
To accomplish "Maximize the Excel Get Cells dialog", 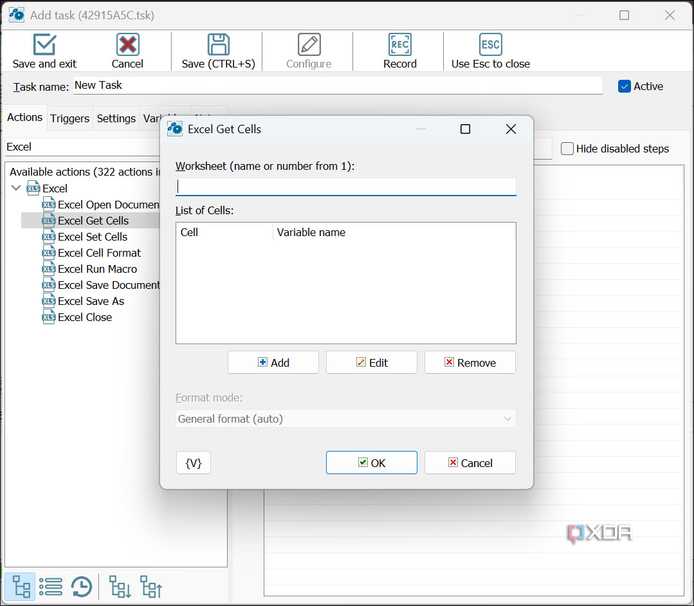I will (465, 129).
